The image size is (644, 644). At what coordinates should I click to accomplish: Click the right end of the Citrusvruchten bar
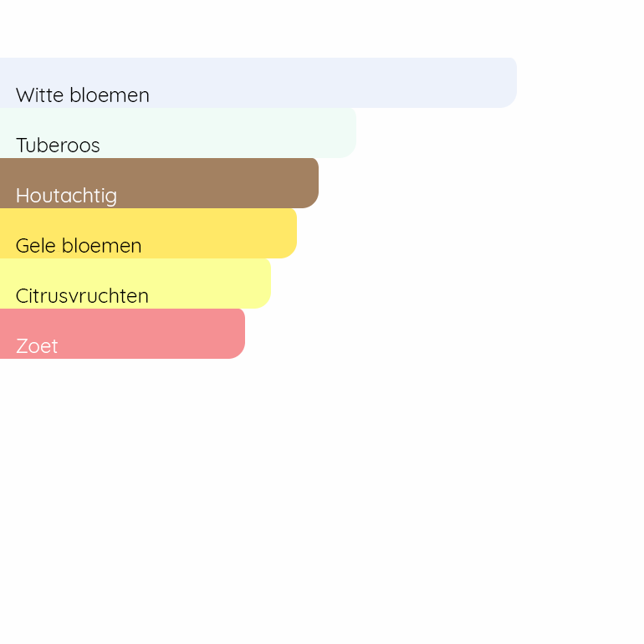pyautogui.click(x=261, y=284)
